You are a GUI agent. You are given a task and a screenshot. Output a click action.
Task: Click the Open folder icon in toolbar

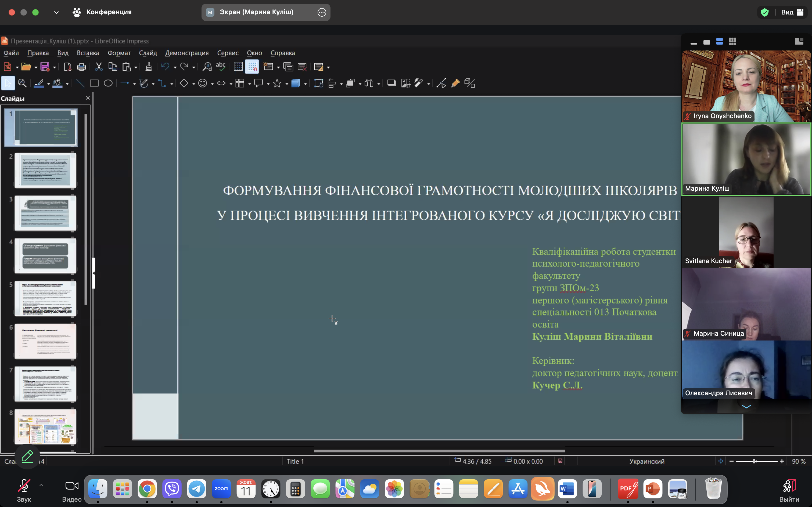tap(26, 67)
